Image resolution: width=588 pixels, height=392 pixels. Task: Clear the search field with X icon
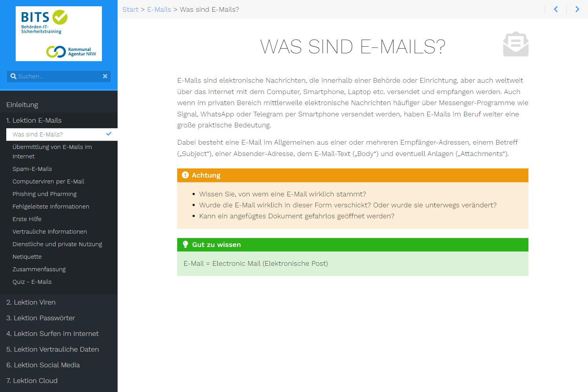[x=105, y=76]
